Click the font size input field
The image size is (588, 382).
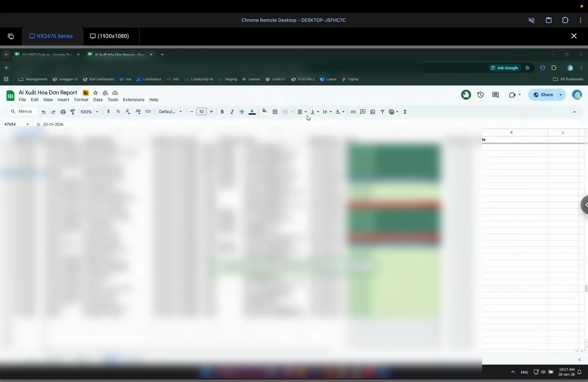[201, 112]
